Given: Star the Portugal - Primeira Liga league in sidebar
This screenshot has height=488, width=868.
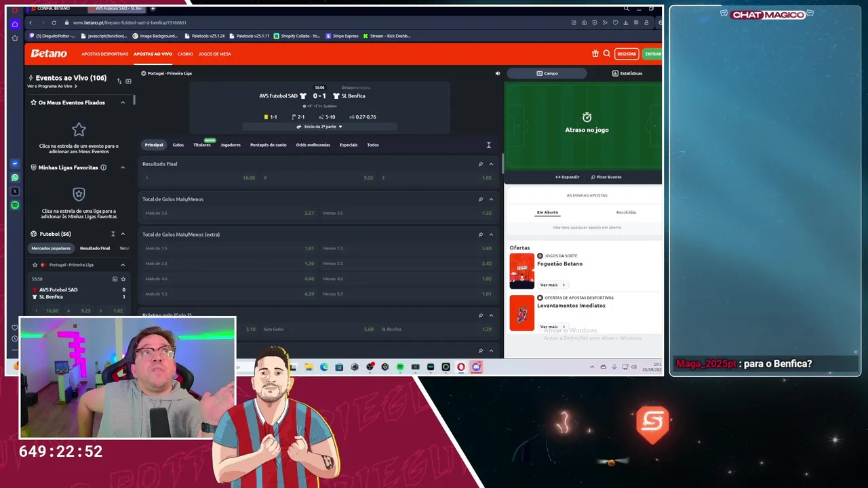Looking at the screenshot, I should [x=35, y=265].
